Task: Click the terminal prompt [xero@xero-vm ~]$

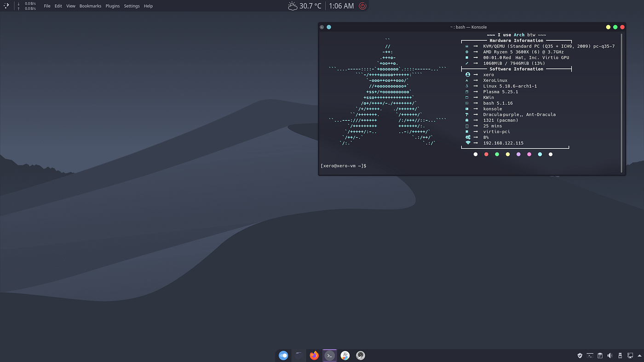Action: (343, 166)
